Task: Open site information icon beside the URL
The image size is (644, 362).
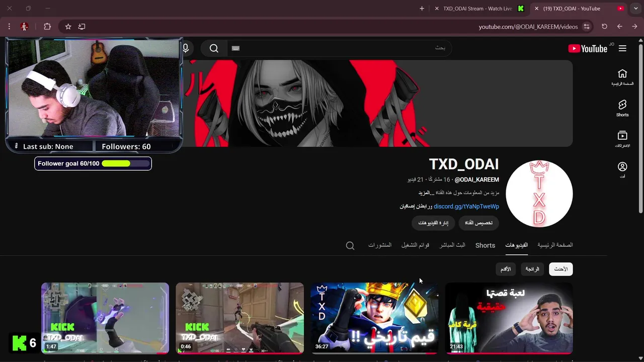Action: [586, 27]
